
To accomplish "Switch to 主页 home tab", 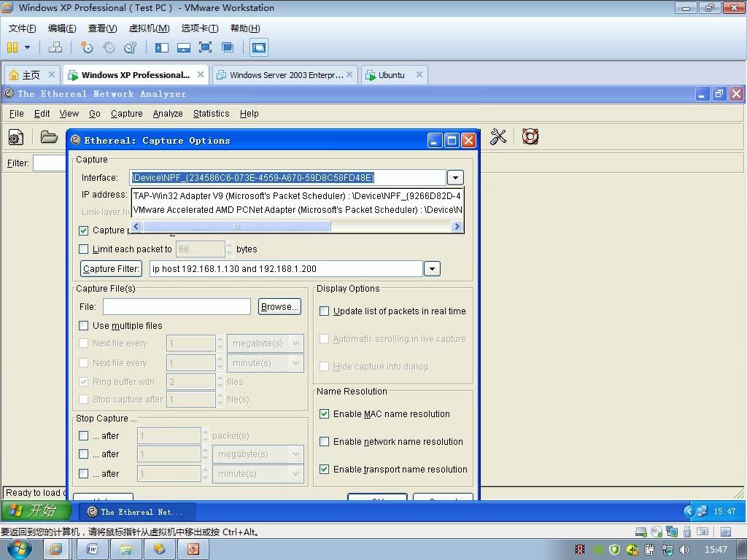I will coord(32,75).
